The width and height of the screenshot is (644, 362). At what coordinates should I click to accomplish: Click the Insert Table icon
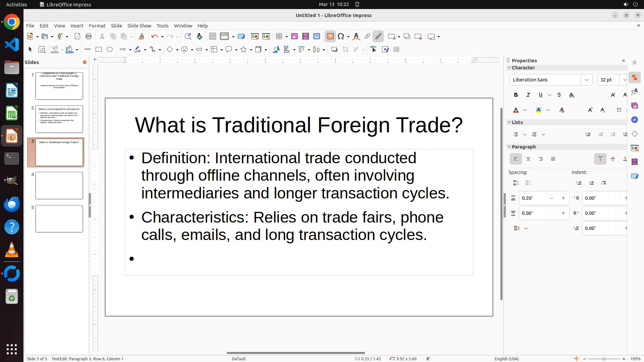(x=279, y=37)
